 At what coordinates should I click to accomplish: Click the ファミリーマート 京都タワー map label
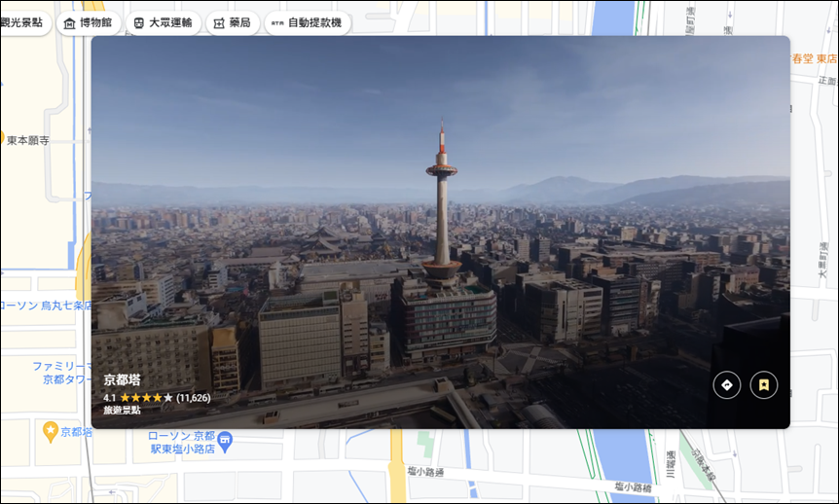(61, 373)
